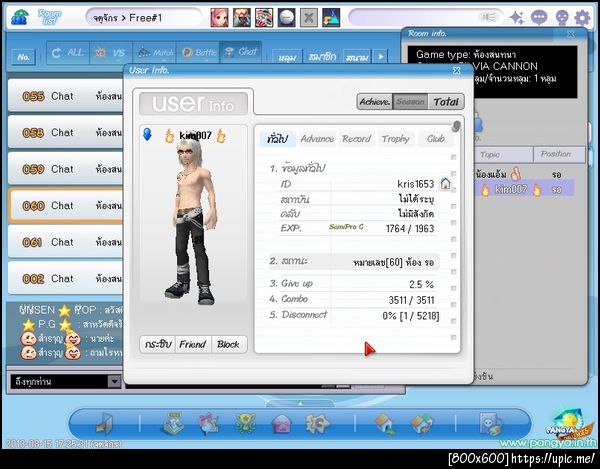The height and width of the screenshot is (469, 600).
Task: Click the lobby players icon at top-left
Action: tap(19, 17)
